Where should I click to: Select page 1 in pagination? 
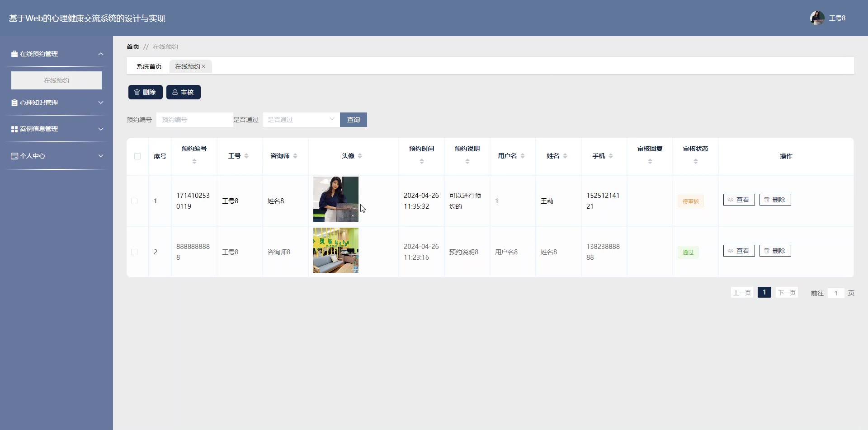[x=764, y=292]
